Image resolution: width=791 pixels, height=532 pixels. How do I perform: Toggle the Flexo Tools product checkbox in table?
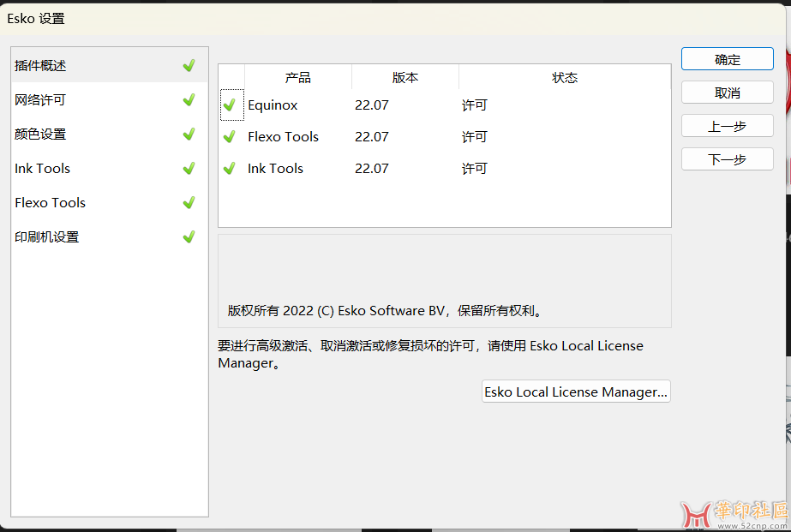(230, 137)
